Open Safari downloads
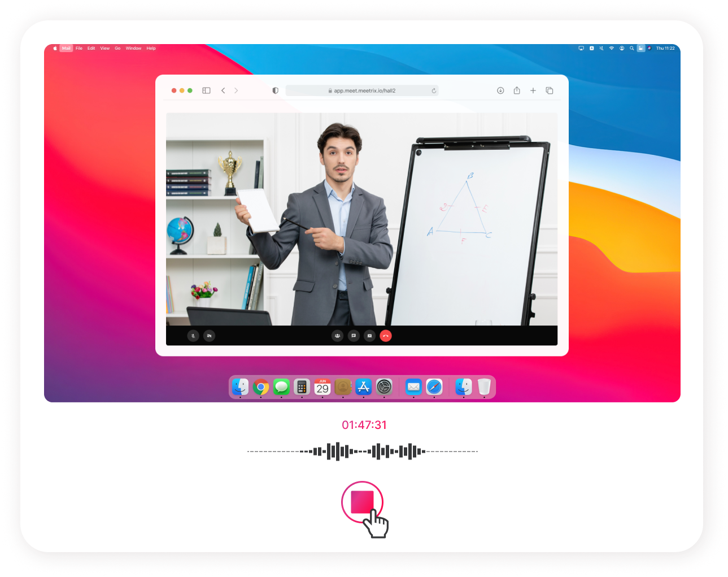Screen dimensions: 728x577 500,90
